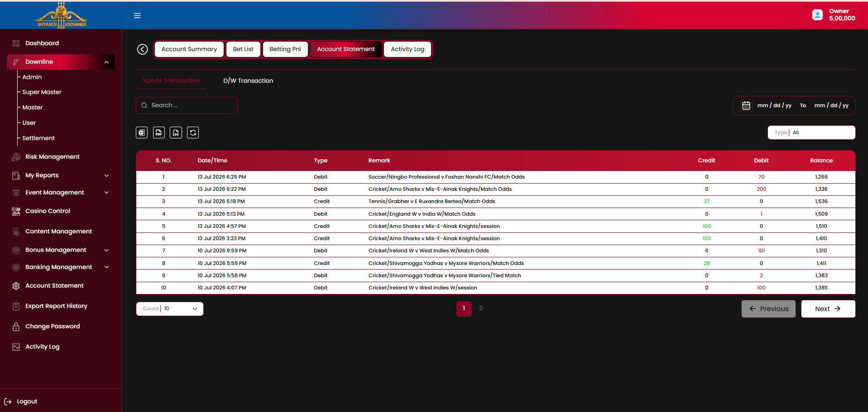Image resolution: width=868 pixels, height=412 pixels.
Task: Open the Type filter dropdown
Action: click(x=811, y=133)
